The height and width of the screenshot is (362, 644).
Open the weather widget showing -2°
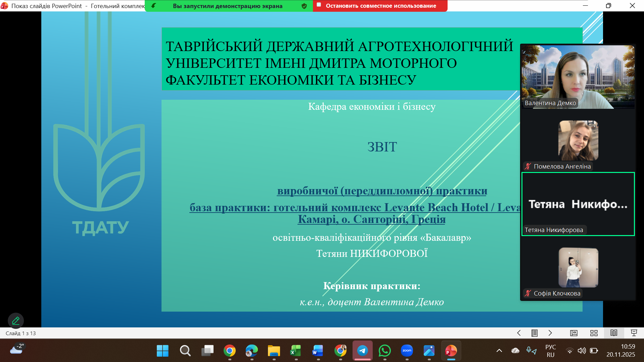pyautogui.click(x=17, y=349)
